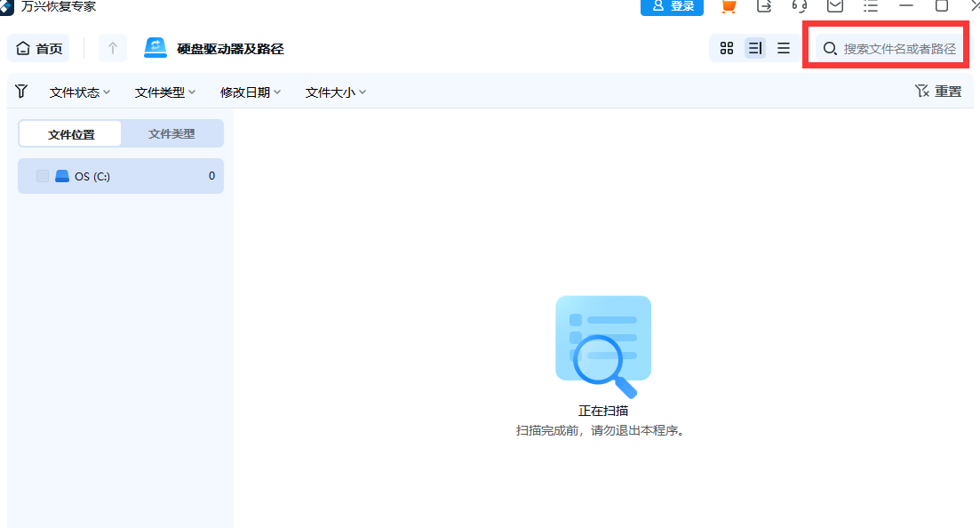Click the disk drive icon beside 硬盘驱动器及路径
Viewport: 980px width, 528px height.
pos(155,47)
